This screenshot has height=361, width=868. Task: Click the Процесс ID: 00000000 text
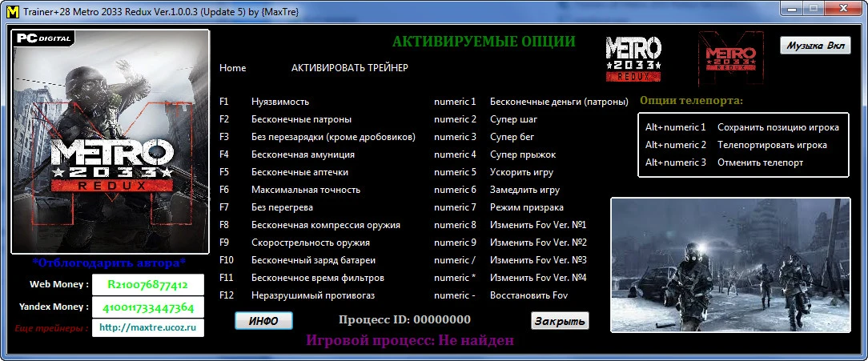coord(404,319)
